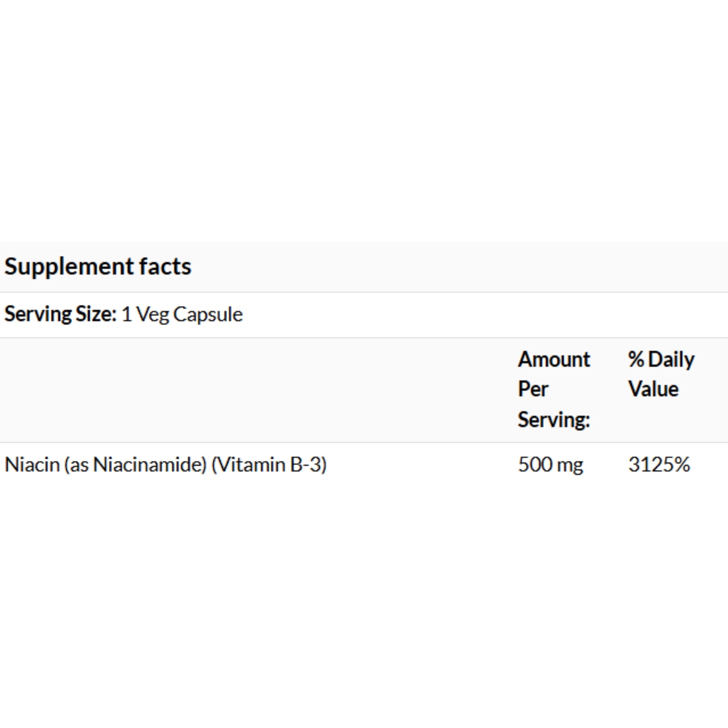Screen dimensions: 728x728
Task: Click the "3125%" daily value cell
Action: pos(659,465)
